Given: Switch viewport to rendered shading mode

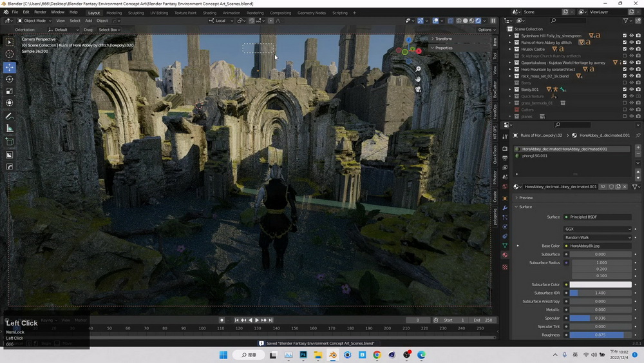Looking at the screenshot, I should 478,21.
